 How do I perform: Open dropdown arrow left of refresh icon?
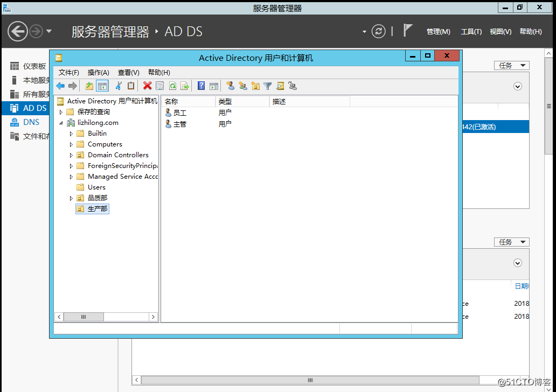(x=364, y=32)
